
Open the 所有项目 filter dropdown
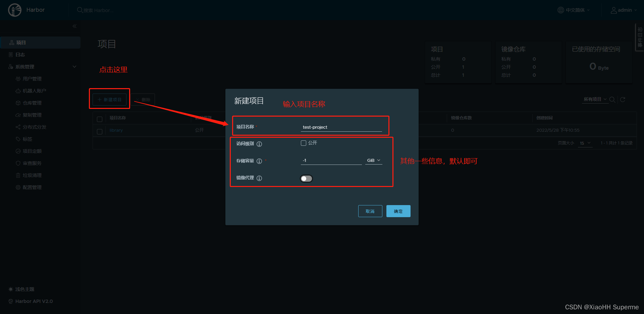point(595,100)
